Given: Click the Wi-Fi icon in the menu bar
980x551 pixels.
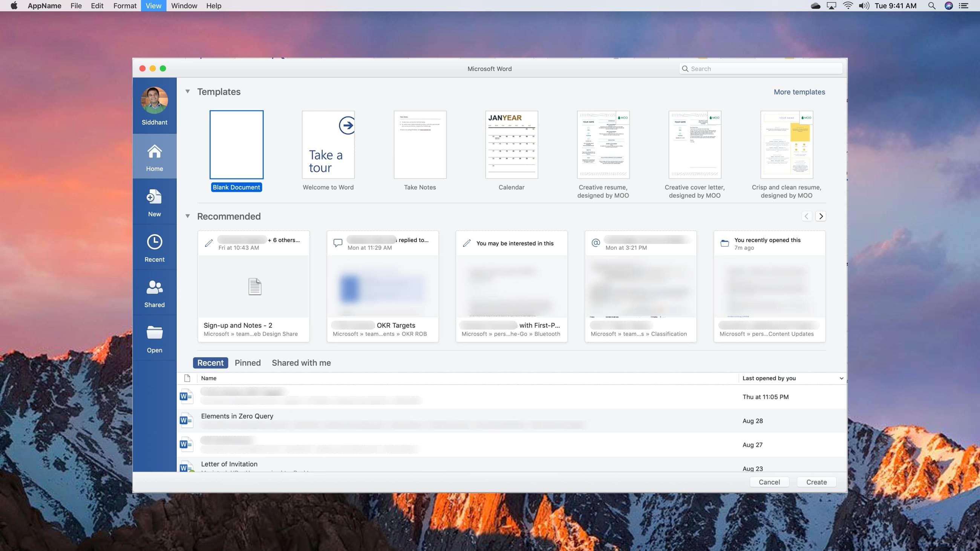Looking at the screenshot, I should (x=848, y=6).
